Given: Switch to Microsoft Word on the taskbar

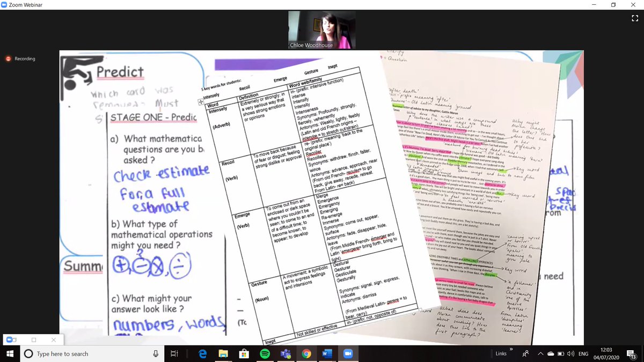Looking at the screenshot, I should (x=326, y=354).
